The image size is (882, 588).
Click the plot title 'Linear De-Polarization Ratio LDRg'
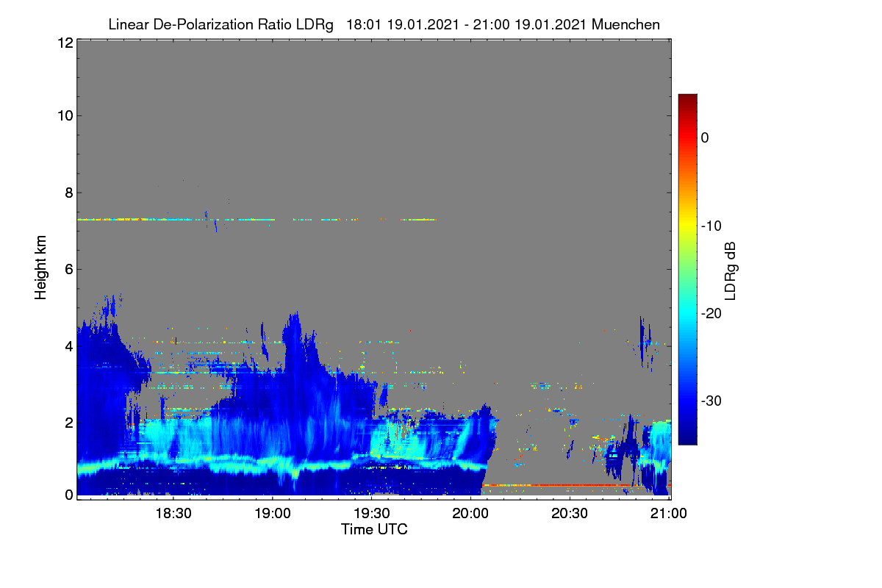click(220, 24)
